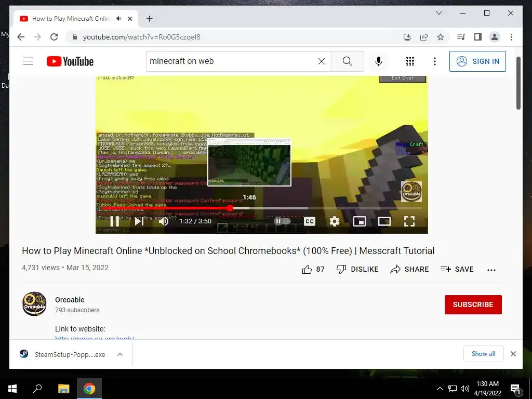This screenshot has width=532, height=399.
Task: Mute tab via speaker icon
Action: tap(119, 19)
